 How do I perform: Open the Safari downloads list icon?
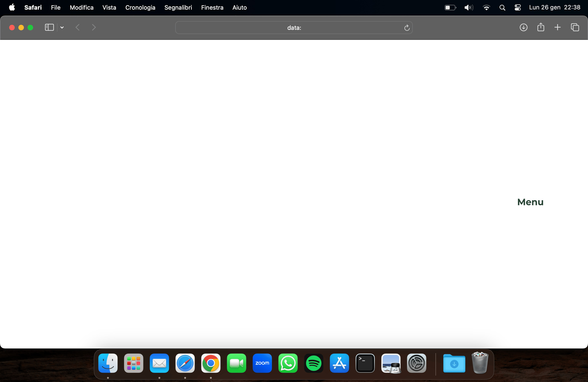523,28
